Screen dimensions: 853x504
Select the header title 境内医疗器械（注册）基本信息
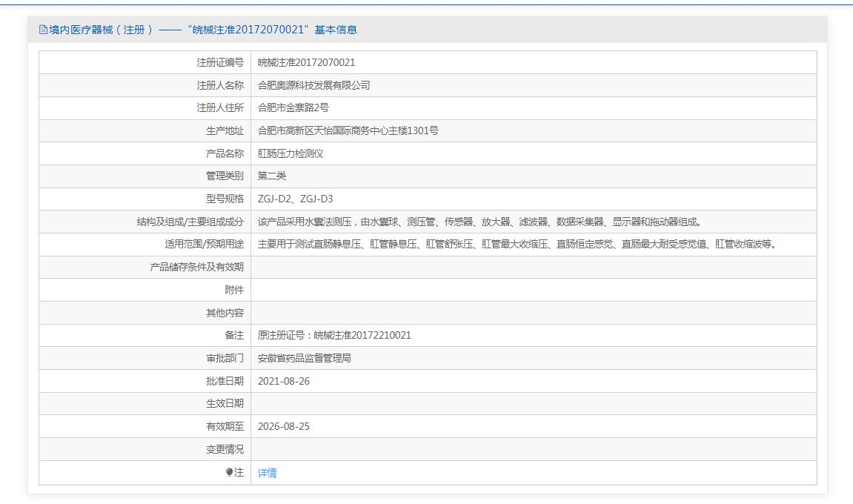coord(203,30)
